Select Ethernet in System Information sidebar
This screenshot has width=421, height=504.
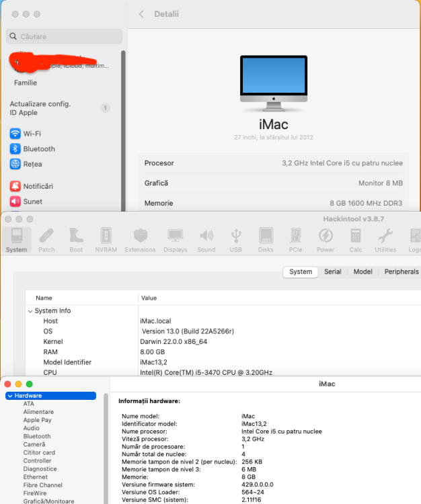(36, 477)
